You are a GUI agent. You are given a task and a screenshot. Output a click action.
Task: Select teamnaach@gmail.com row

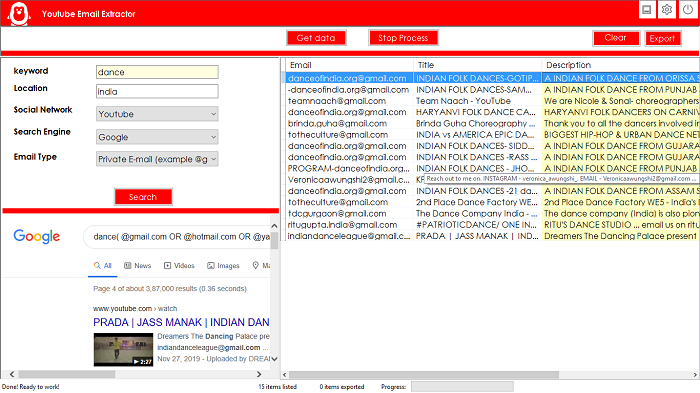491,101
